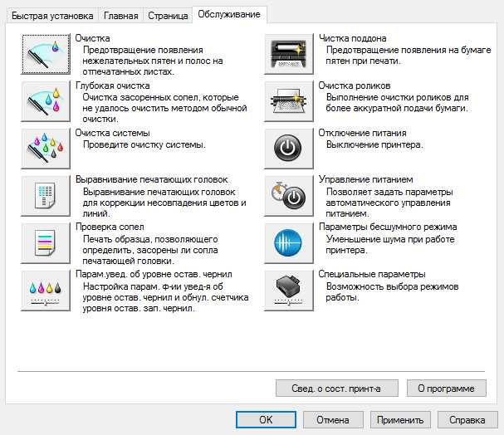Launch Глубокая очистка deep cleaning icon
The image size is (504, 435).
coord(46,101)
